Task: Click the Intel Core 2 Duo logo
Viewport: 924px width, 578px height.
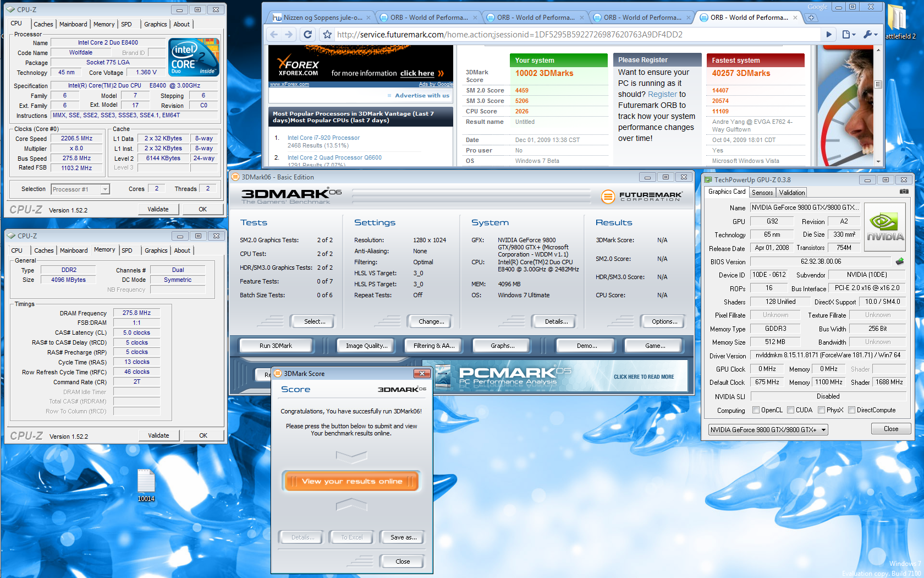Action: click(194, 57)
